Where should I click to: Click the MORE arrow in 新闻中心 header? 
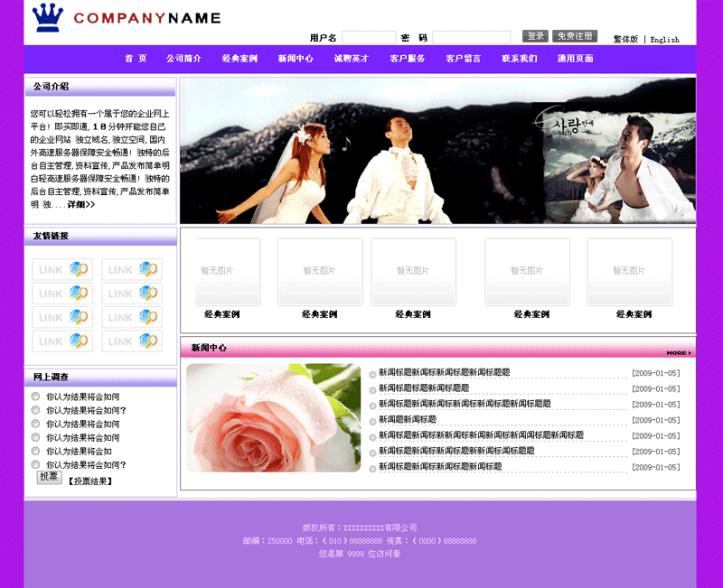(x=679, y=352)
